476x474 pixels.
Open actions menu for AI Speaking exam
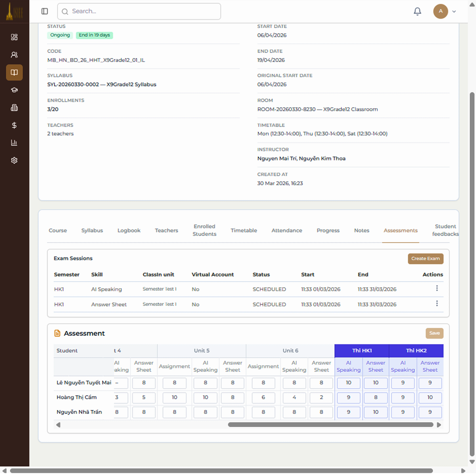pos(437,288)
